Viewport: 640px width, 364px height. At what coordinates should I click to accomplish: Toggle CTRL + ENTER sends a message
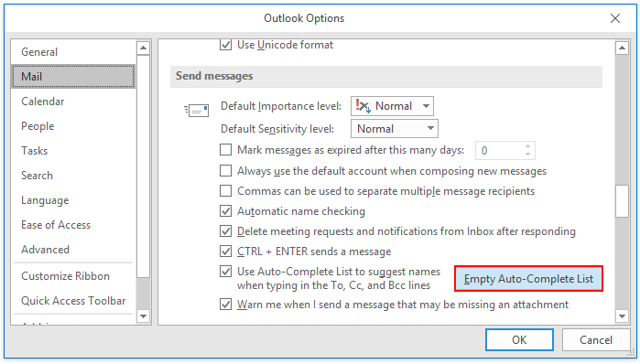[226, 252]
